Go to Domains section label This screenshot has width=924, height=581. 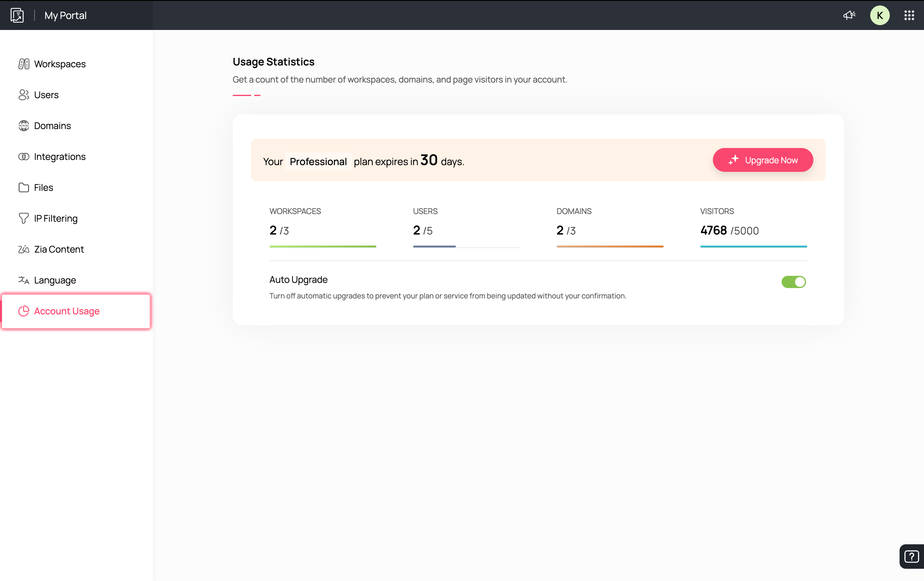pyautogui.click(x=53, y=126)
